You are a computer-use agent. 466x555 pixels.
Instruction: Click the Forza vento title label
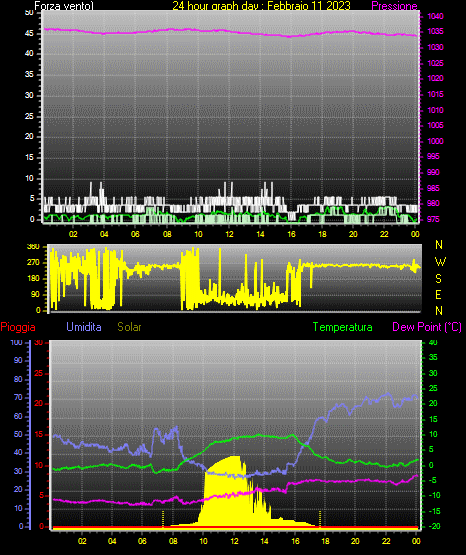[64, 6]
